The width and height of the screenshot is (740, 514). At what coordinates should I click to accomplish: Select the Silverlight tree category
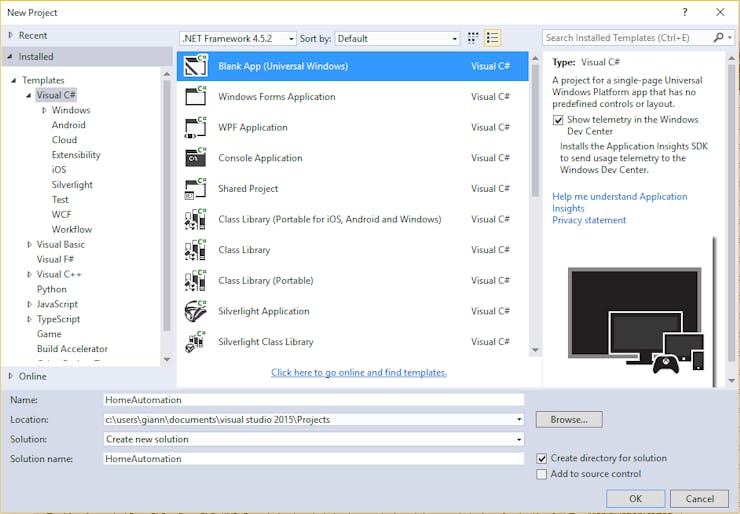(x=72, y=185)
